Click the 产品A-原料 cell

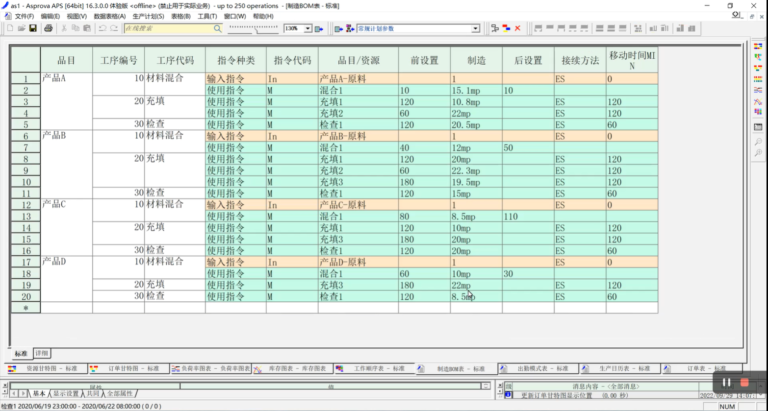(359, 79)
